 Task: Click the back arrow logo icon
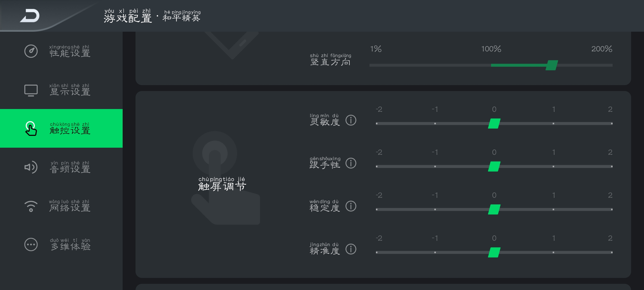click(30, 16)
